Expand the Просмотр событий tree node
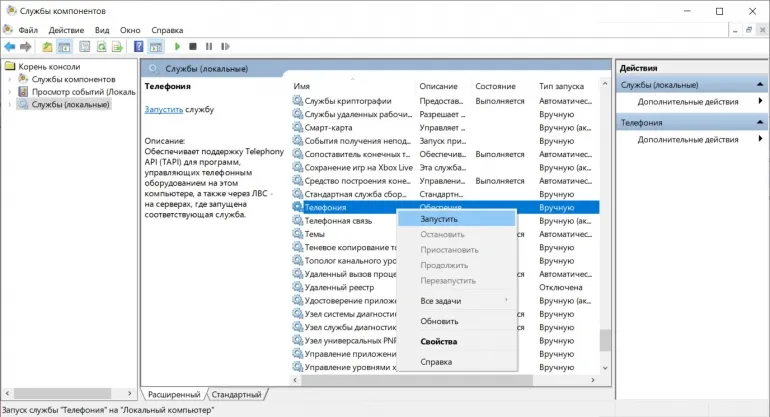The width and height of the screenshot is (770, 417). click(x=11, y=92)
